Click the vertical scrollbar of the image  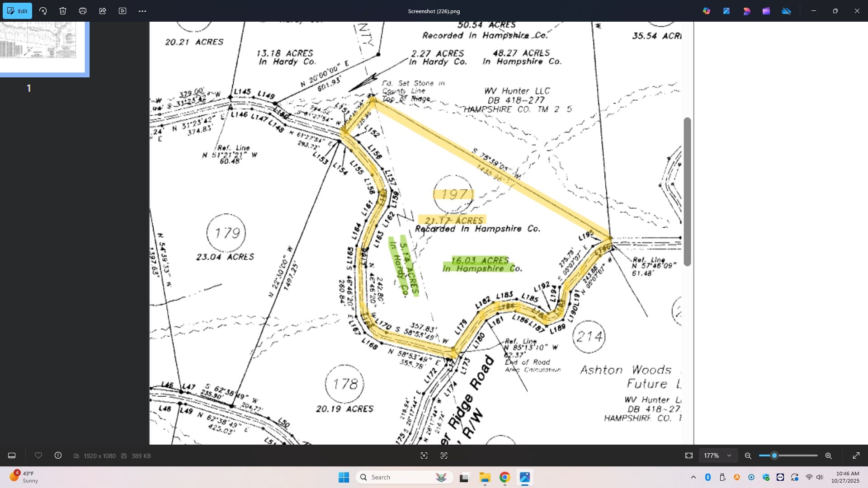point(687,192)
